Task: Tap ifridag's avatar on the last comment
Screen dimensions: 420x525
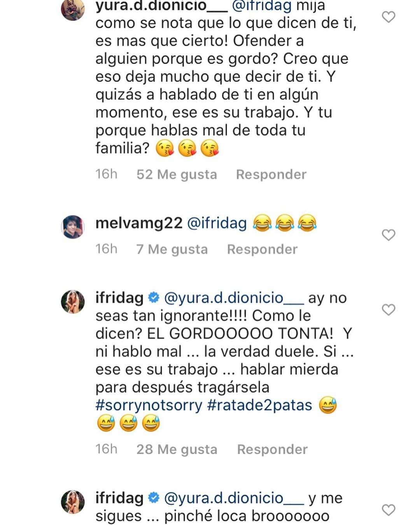Action: pos(73,502)
